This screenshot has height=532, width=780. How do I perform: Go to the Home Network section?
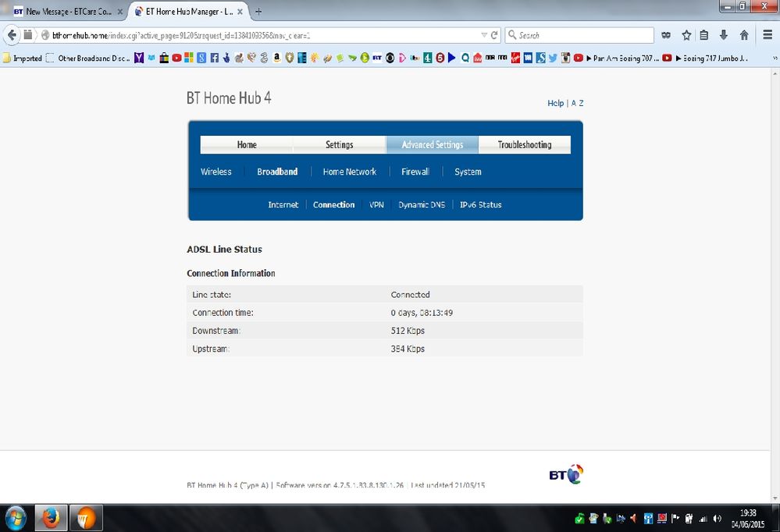point(350,172)
